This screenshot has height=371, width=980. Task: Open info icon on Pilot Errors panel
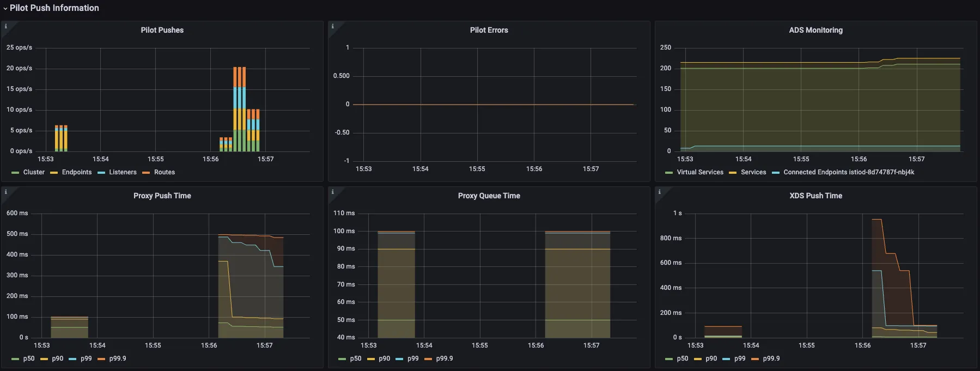[x=333, y=26]
